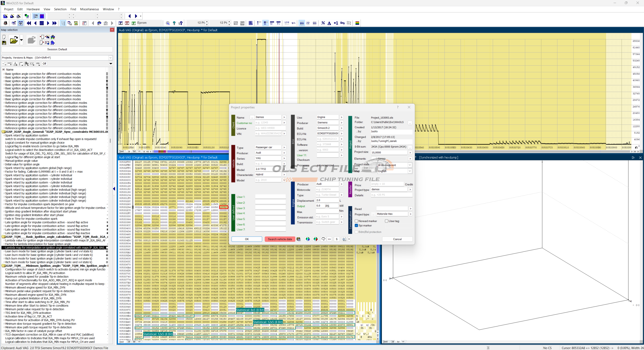Collapse the IGSP_IGSP_Angle_General folder

pyautogui.click(x=4, y=132)
